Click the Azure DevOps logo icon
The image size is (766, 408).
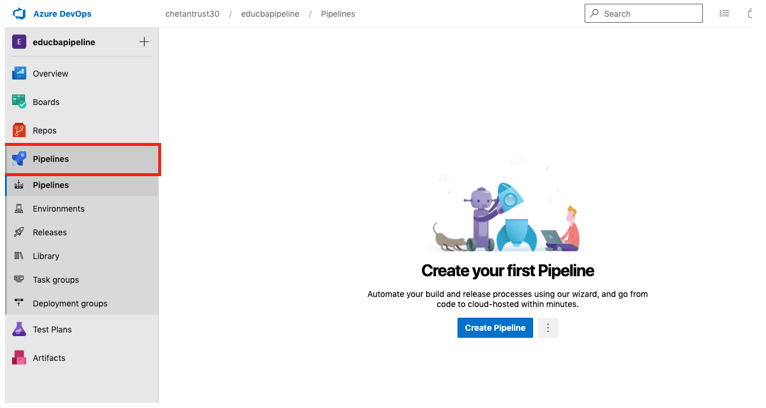click(x=19, y=14)
